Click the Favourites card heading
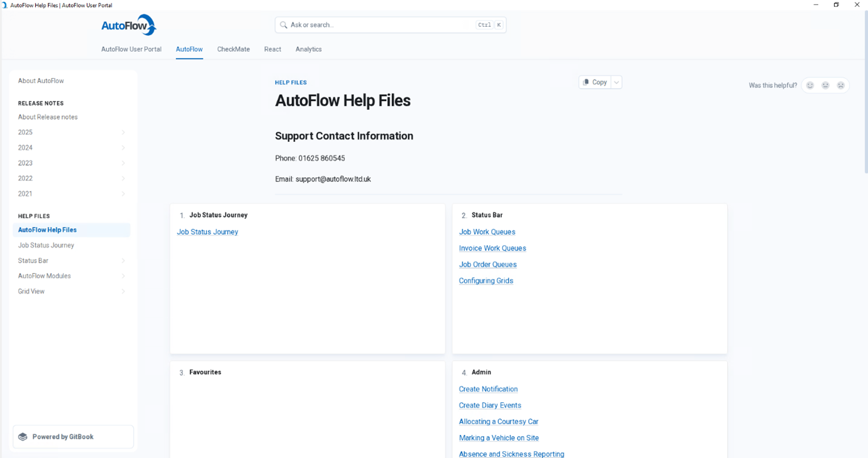 click(205, 372)
